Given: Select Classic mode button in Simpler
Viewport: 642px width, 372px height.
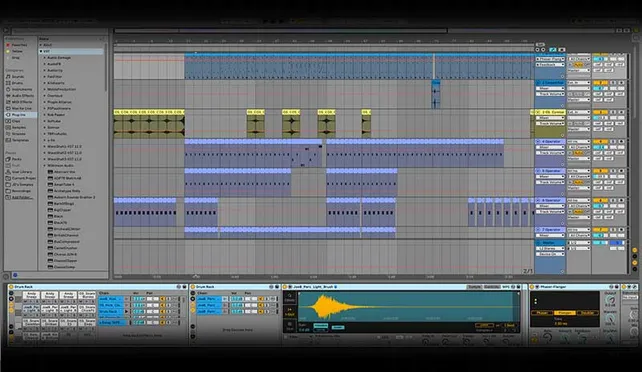Looking at the screenshot, I should 289,297.
